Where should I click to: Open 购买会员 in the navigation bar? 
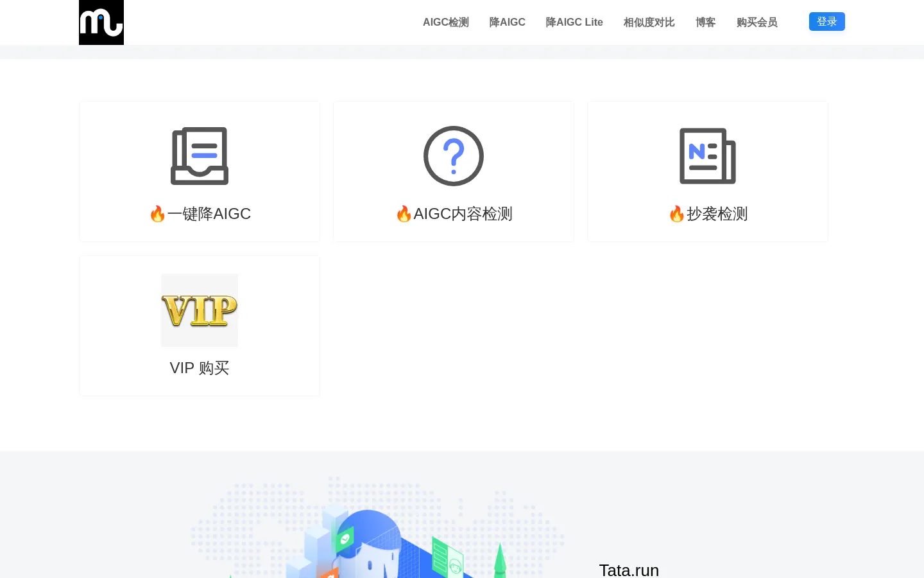(757, 22)
